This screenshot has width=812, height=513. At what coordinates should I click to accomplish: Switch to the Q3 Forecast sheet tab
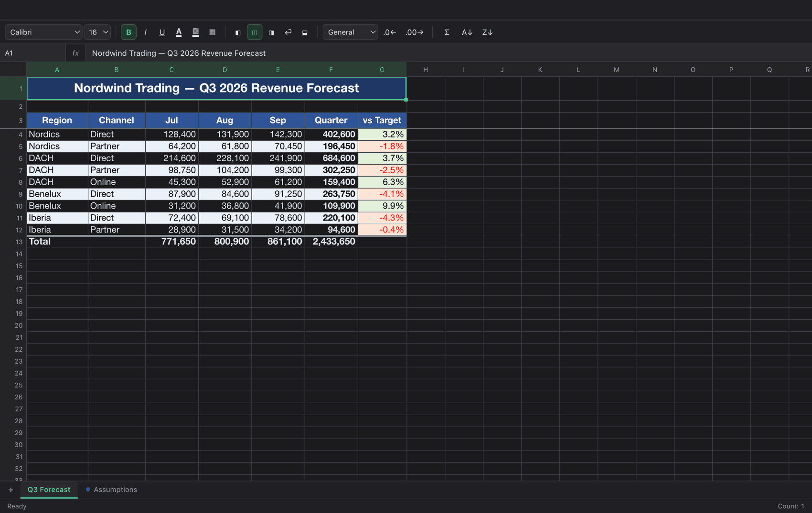point(49,490)
